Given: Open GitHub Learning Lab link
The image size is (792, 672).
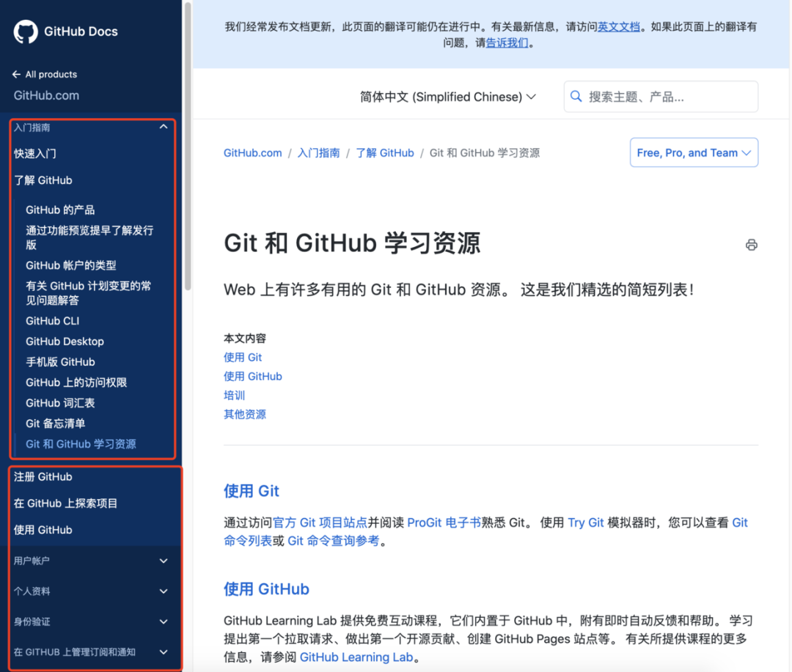Looking at the screenshot, I should click(x=356, y=657).
